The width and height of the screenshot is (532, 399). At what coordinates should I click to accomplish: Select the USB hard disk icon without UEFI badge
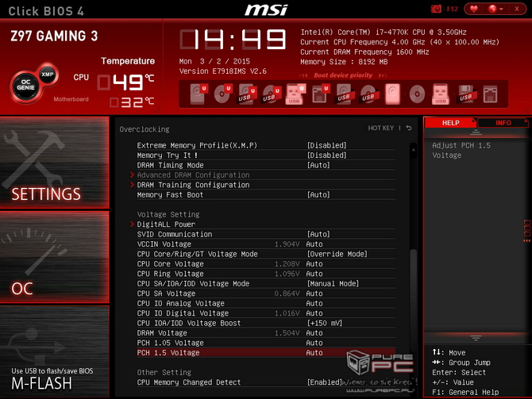[345, 94]
